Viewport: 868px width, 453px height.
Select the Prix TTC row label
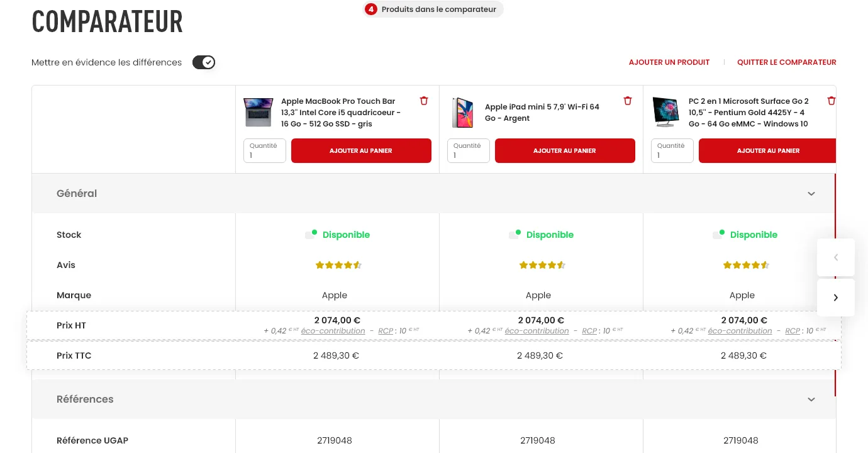pos(74,355)
